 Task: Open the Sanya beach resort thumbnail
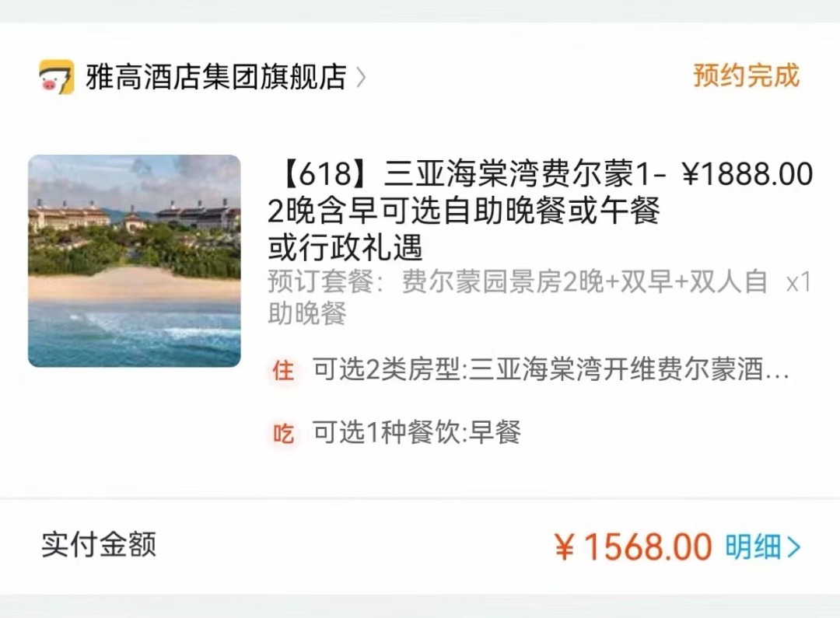pos(135,260)
